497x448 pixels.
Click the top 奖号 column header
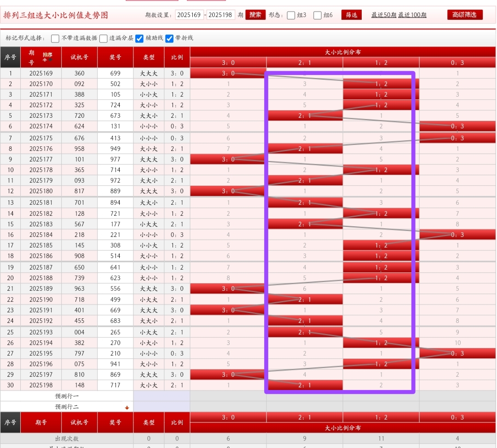(x=116, y=57)
